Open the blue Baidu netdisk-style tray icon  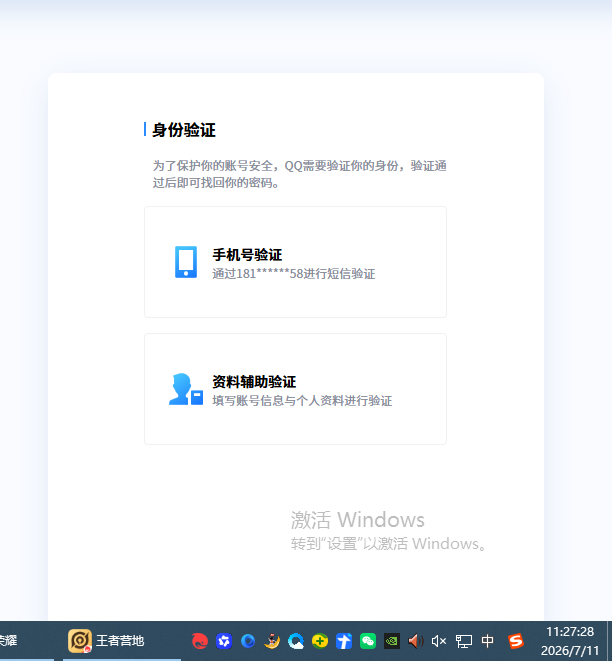(x=224, y=641)
